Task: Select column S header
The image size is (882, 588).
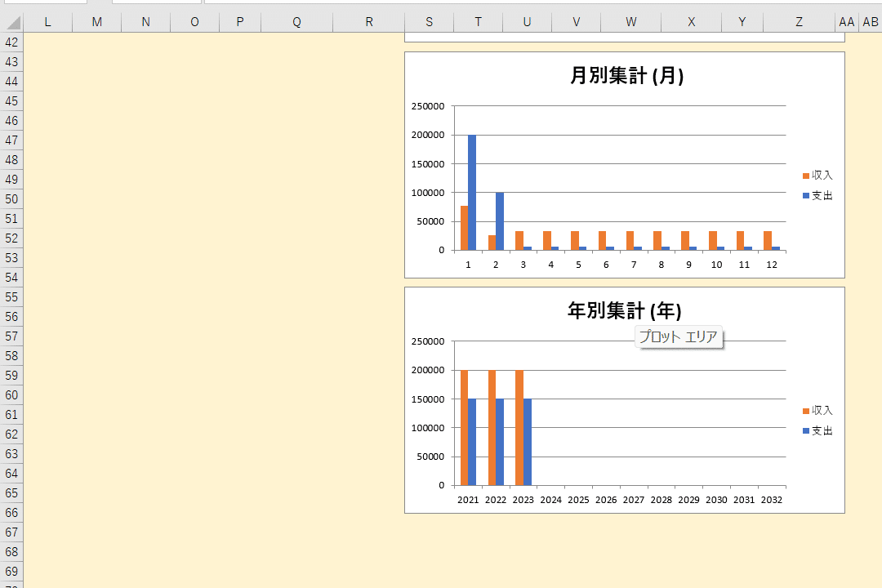Action: coord(430,22)
